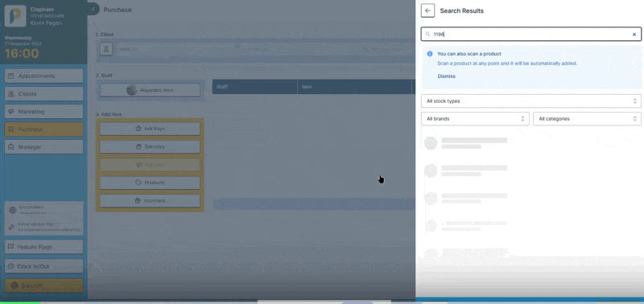
Task: Click the star icon on Hot Keys
Action: [138, 129]
